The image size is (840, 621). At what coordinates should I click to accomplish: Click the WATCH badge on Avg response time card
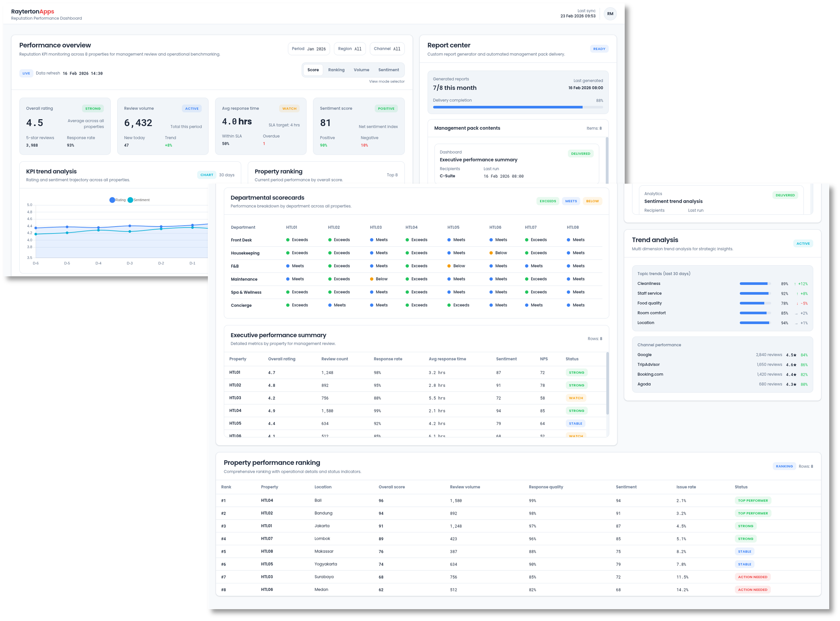(289, 108)
